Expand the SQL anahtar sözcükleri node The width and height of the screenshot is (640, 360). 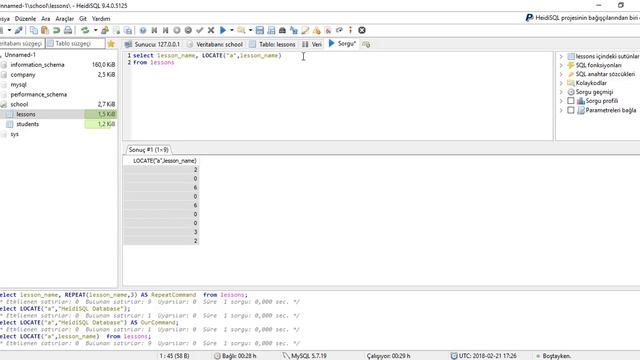point(561,74)
